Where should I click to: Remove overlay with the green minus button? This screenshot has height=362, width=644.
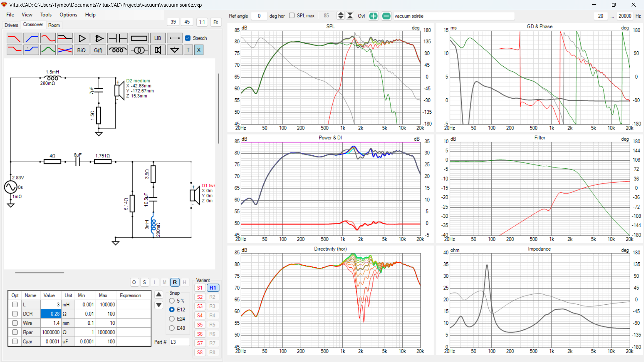pos(386,16)
